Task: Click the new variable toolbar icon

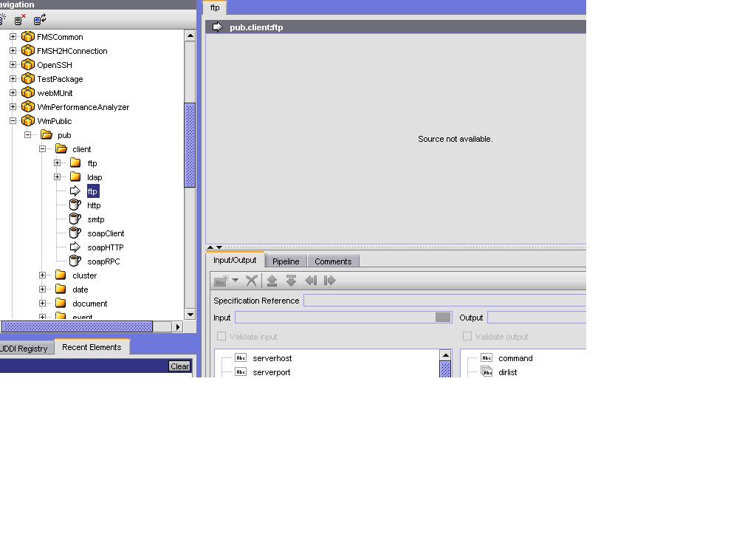Action: click(221, 280)
